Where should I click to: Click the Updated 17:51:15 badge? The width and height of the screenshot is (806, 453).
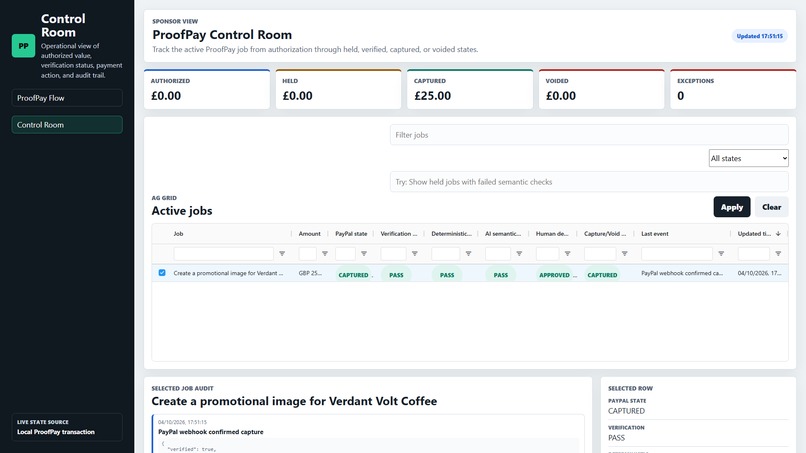(x=759, y=36)
